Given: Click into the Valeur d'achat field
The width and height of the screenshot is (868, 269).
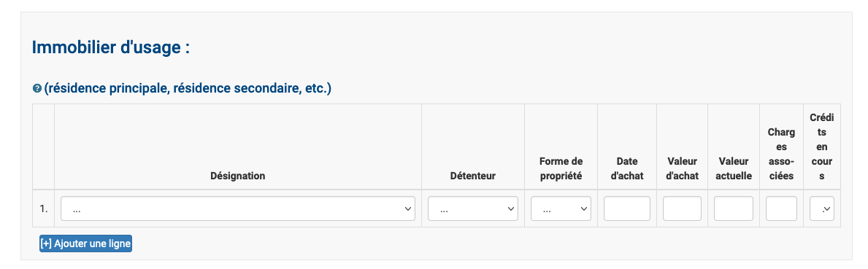Looking at the screenshot, I should [x=682, y=208].
